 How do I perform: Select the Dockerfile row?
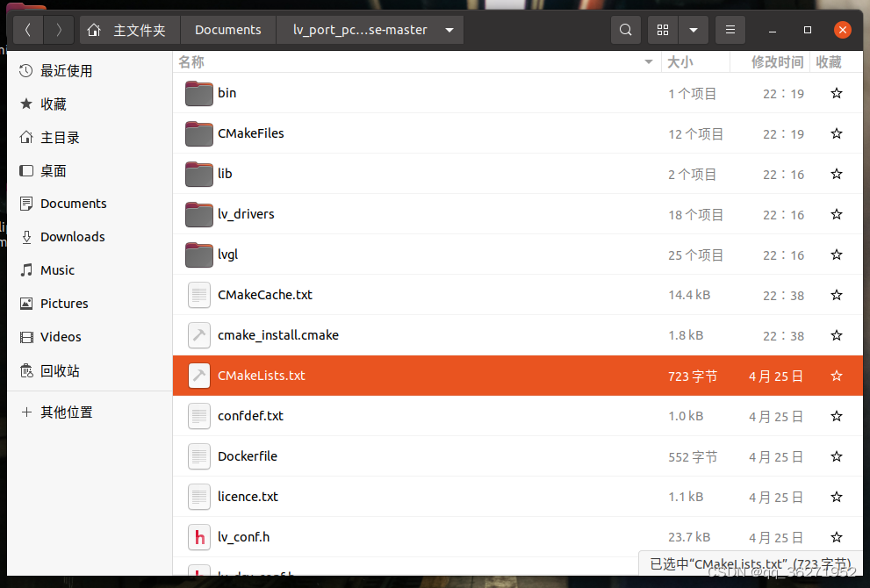[x=247, y=455]
